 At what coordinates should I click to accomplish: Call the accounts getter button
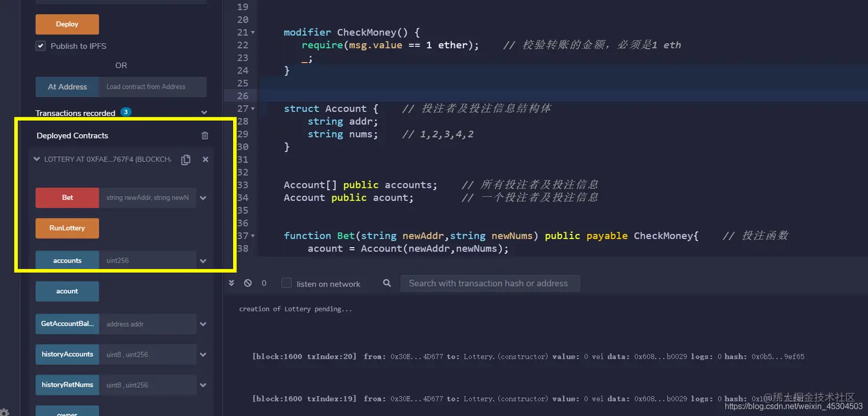pyautogui.click(x=67, y=261)
